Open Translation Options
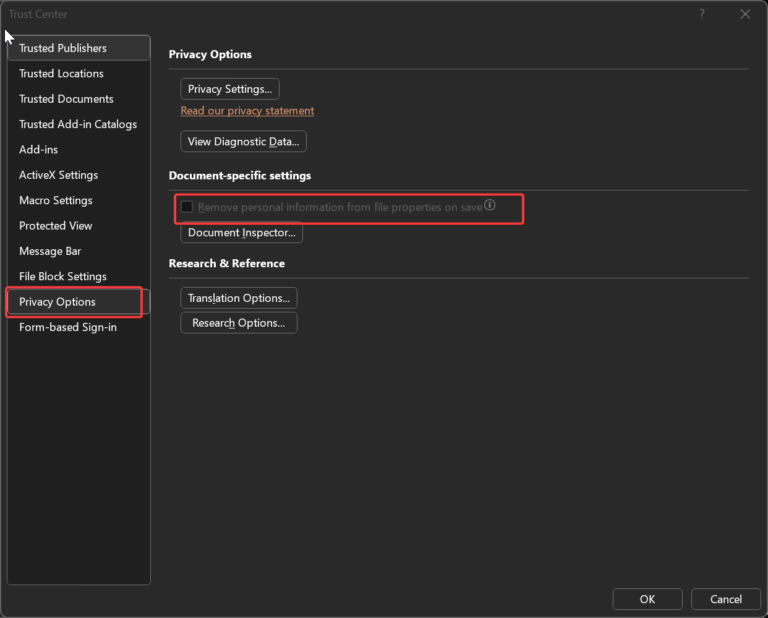768x618 pixels. coord(239,298)
